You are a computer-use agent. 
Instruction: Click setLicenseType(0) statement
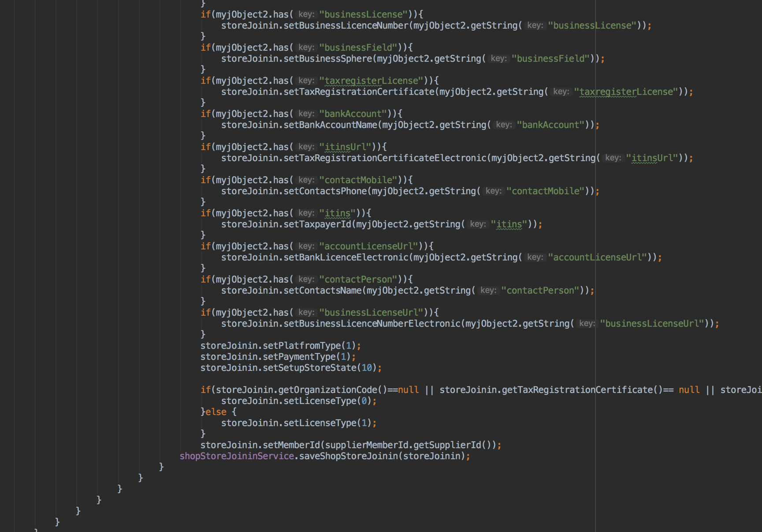(x=299, y=401)
